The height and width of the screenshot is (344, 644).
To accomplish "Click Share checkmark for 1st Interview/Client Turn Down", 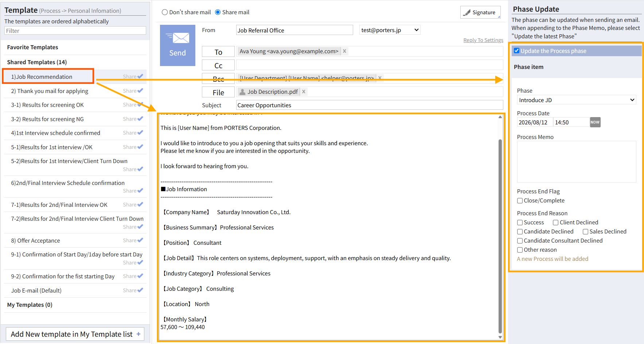I will click(140, 169).
